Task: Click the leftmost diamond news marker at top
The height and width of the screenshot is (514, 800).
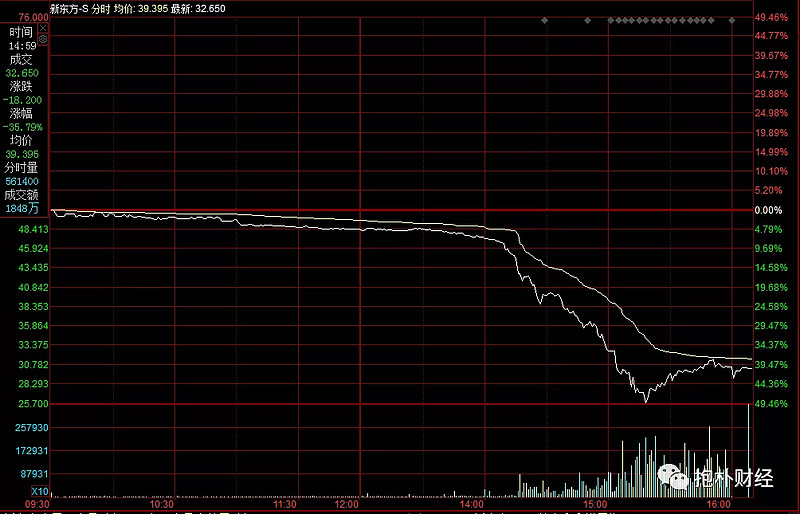Action: coord(544,19)
